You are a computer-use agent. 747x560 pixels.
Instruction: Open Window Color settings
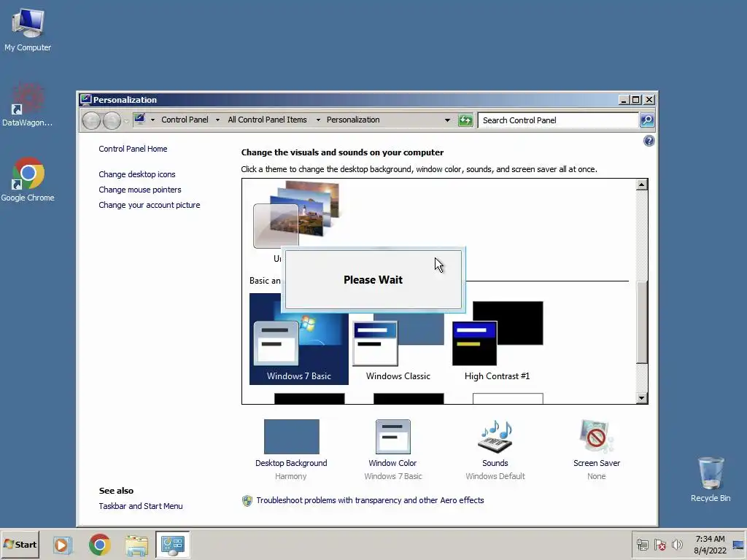pyautogui.click(x=393, y=449)
